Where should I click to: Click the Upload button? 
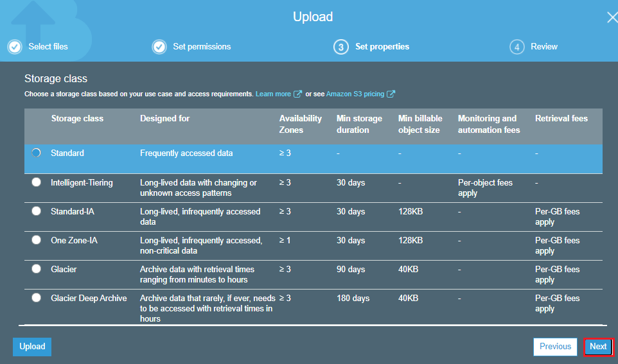(x=32, y=347)
